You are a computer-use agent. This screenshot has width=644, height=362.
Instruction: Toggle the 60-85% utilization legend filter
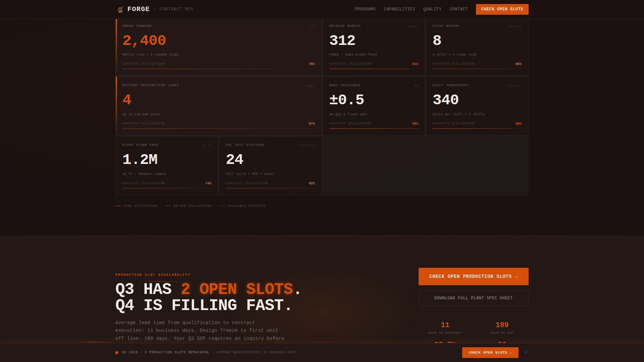click(189, 206)
